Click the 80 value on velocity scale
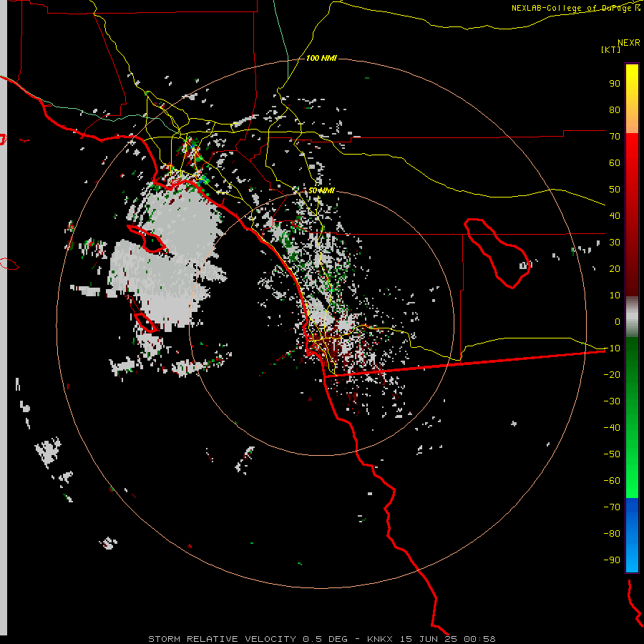The height and width of the screenshot is (644, 644). click(615, 110)
